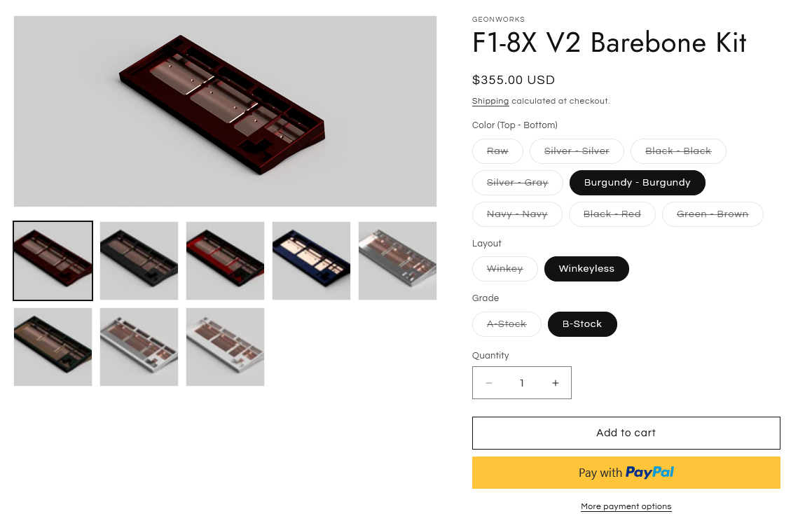The height and width of the screenshot is (514, 812).
Task: View the black and red keyboard thumbnail
Action: [x=226, y=261]
